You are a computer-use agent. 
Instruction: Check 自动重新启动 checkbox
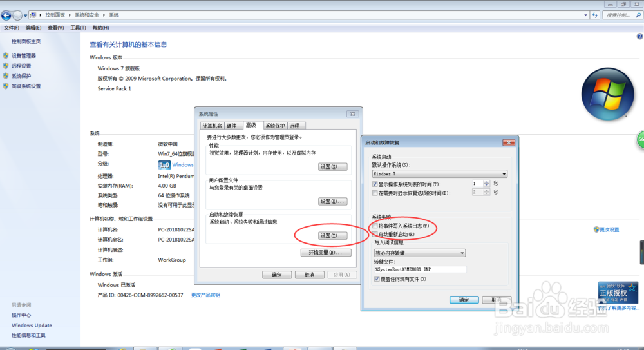(375, 234)
